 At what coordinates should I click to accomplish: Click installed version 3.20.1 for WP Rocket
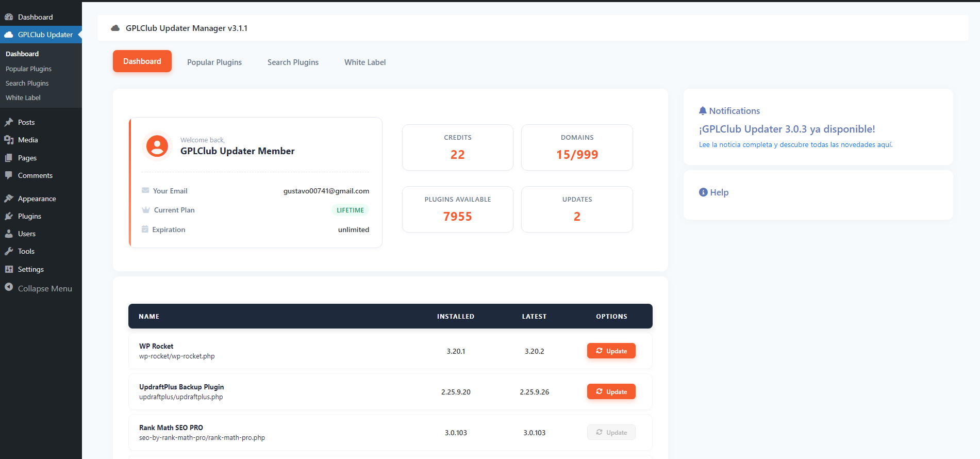point(456,351)
